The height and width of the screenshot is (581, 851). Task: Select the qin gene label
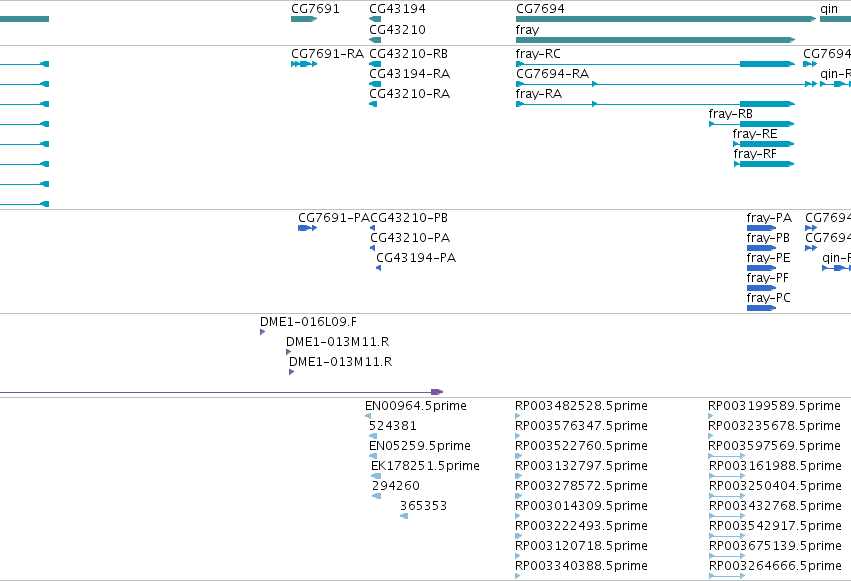tap(829, 9)
